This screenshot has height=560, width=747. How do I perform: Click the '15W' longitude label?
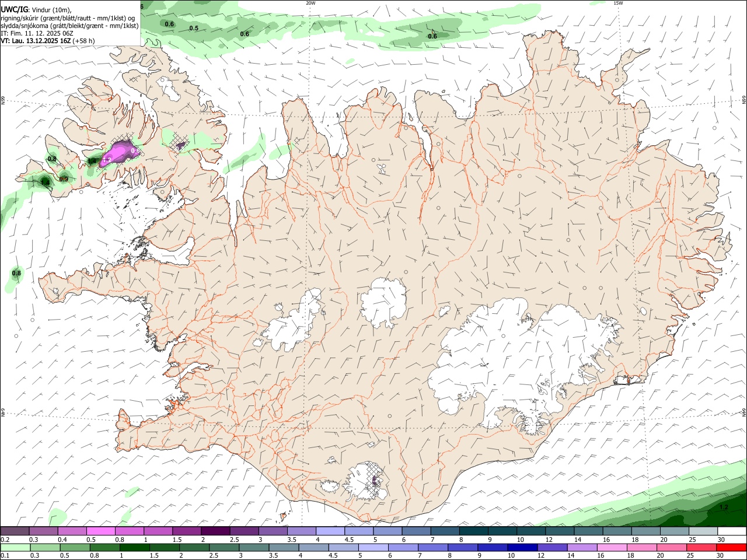coord(618,3)
